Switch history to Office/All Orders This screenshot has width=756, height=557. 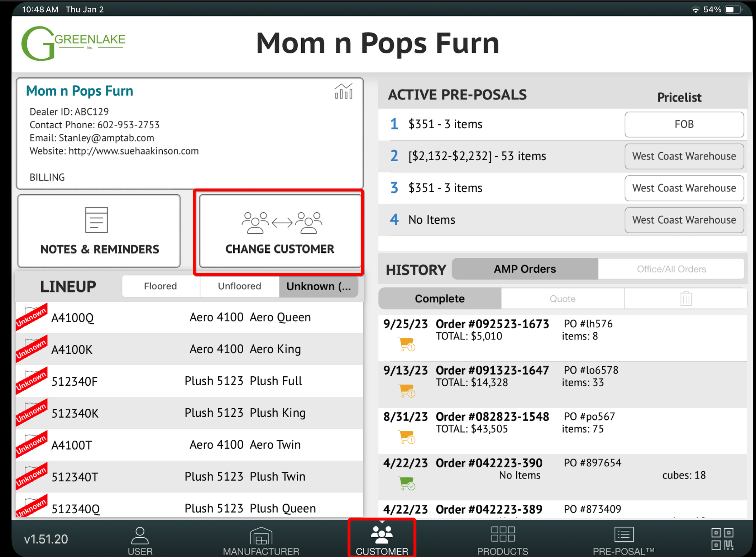tap(671, 269)
